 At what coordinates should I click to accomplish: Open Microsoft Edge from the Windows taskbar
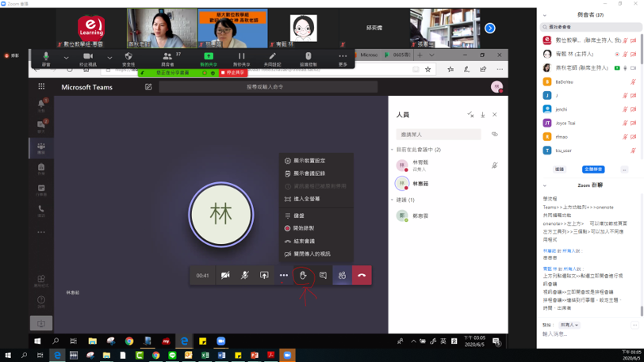[x=58, y=356]
